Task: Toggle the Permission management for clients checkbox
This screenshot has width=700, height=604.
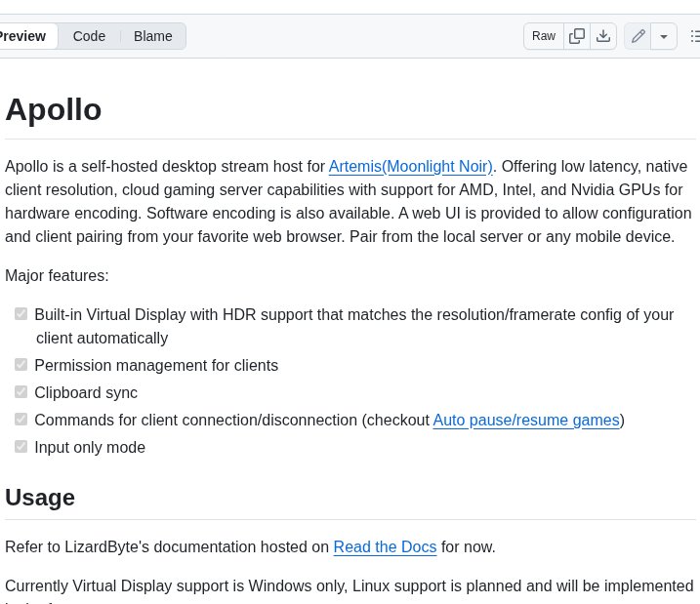Action: 21,365
